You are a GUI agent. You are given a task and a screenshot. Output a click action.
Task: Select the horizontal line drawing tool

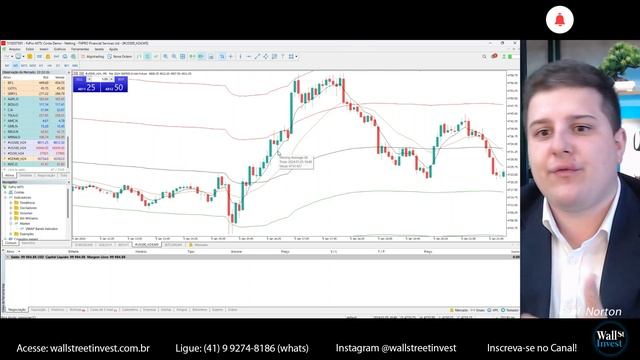coord(249,57)
